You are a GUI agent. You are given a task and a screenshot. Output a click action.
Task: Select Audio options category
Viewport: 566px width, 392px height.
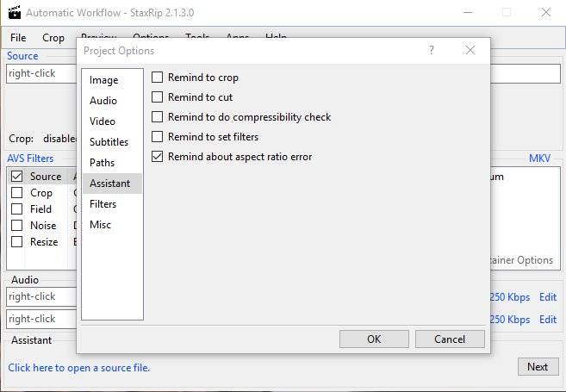tap(103, 101)
